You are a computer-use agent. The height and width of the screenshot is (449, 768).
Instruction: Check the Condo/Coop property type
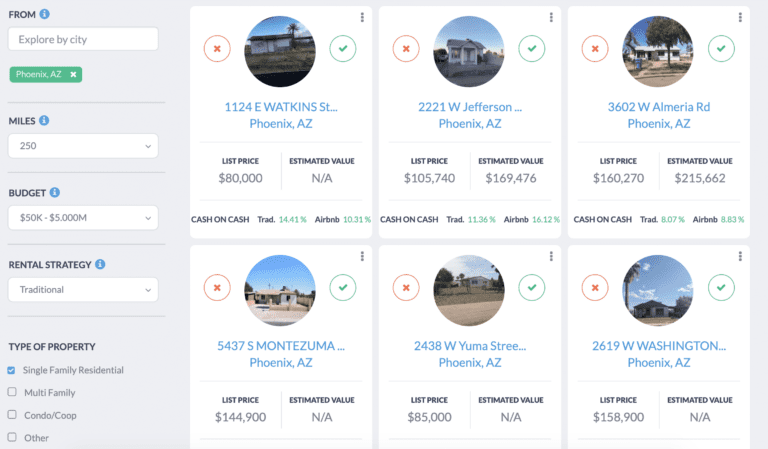pos(12,414)
